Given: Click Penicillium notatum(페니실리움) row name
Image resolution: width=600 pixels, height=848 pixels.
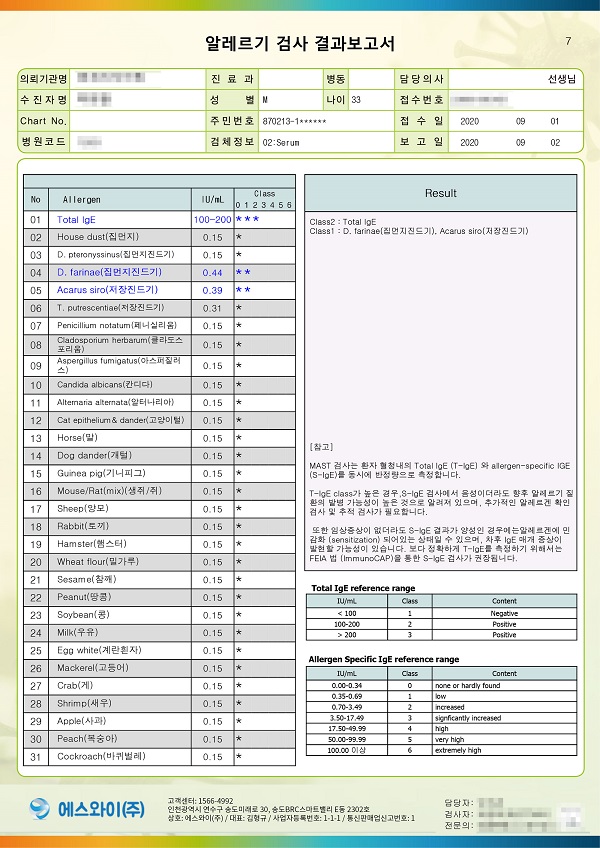Looking at the screenshot, I should pyautogui.click(x=117, y=326).
